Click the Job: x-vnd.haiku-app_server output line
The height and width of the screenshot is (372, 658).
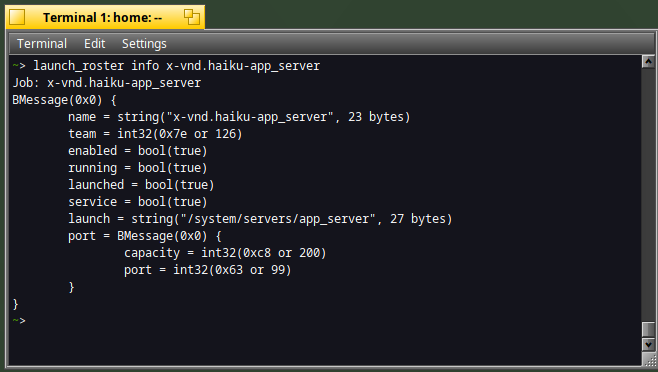107,83
